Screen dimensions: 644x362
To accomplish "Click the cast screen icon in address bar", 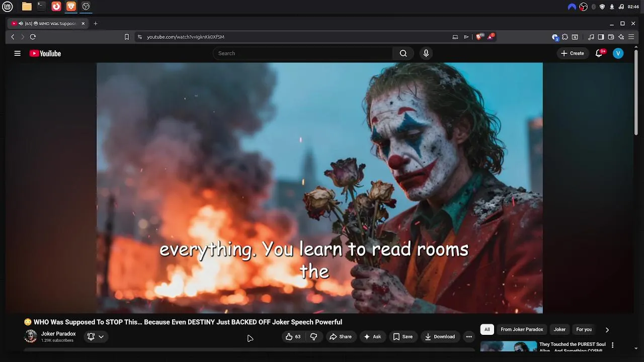I will point(455,37).
